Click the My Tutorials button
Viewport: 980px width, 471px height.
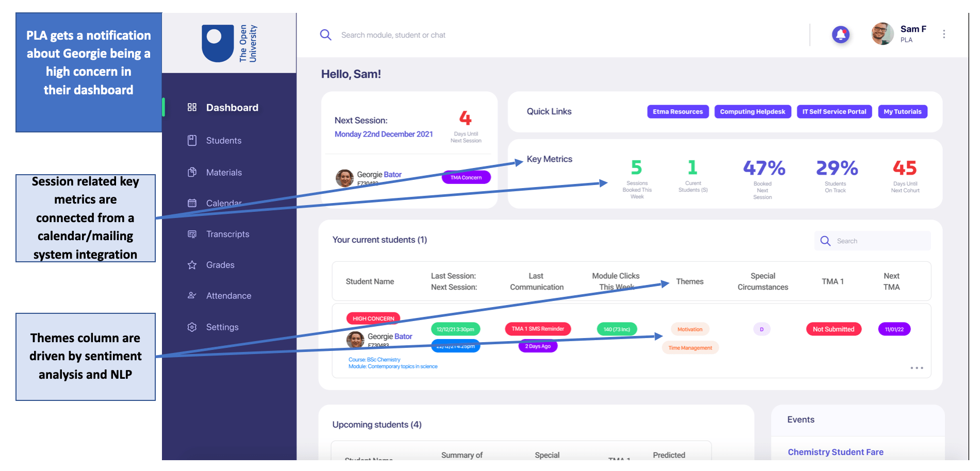(x=902, y=112)
